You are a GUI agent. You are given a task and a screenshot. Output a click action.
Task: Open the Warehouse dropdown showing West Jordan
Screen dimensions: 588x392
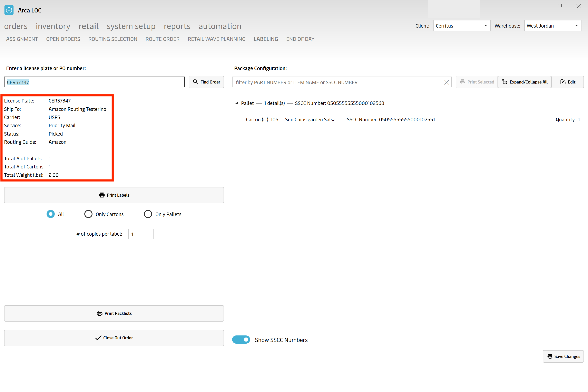click(x=552, y=26)
